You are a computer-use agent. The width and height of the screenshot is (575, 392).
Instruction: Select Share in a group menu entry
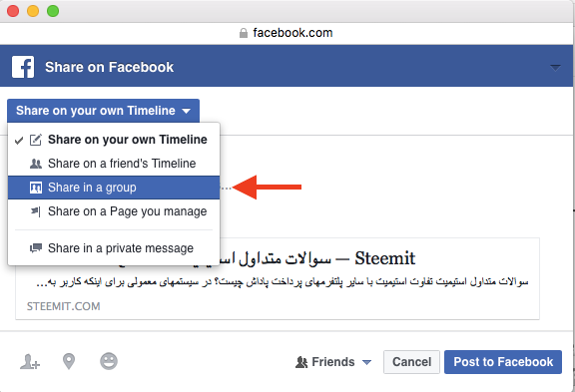point(114,188)
